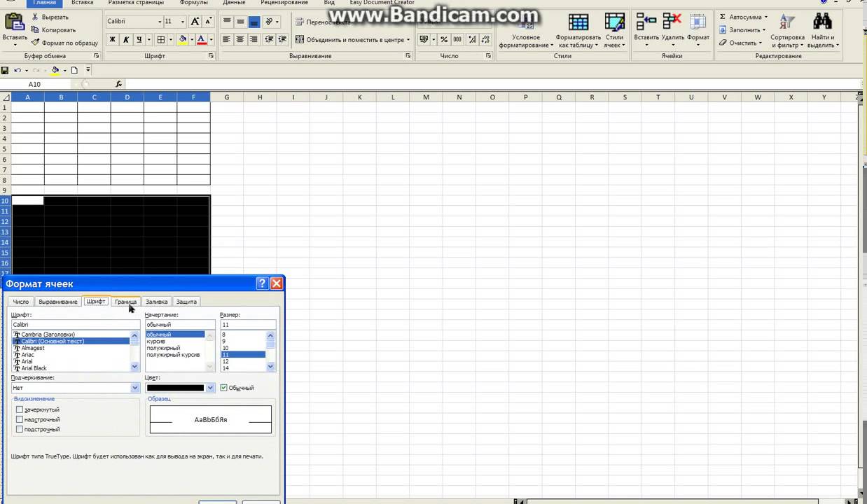Switch to dialog's Выравнивание tab
This screenshot has height=504, width=867.
coord(58,302)
